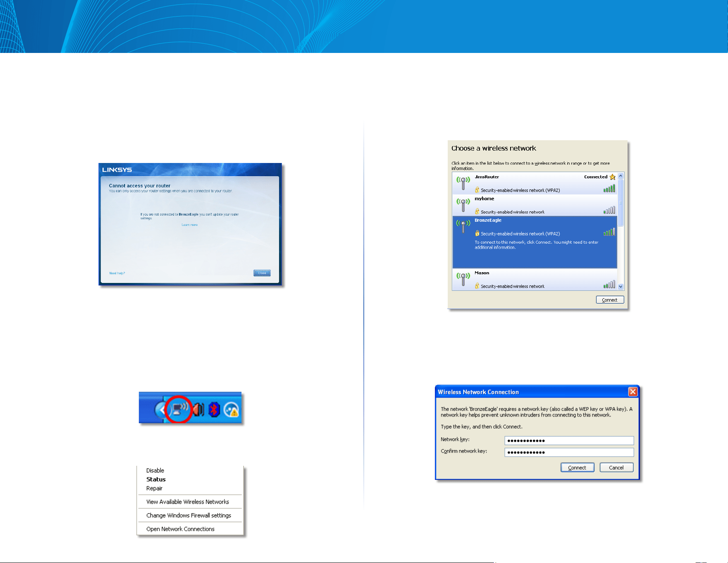
Task: Click the security alert tray icon
Action: coord(231,410)
